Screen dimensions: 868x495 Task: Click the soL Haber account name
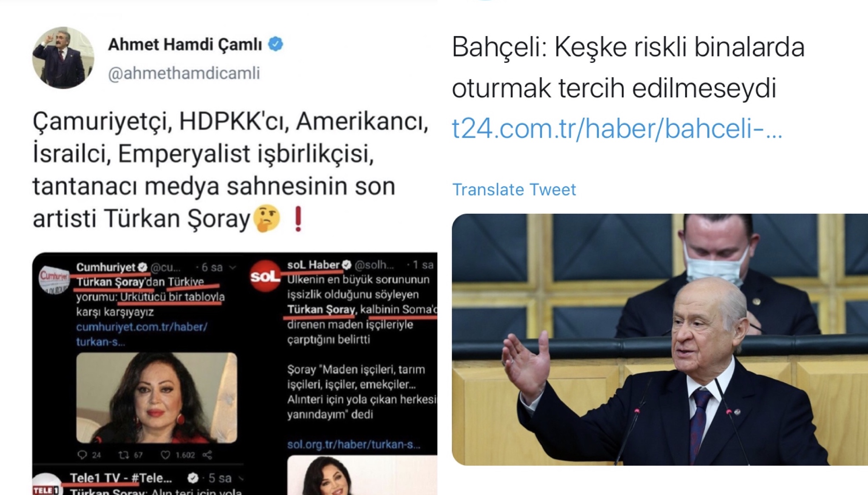click(x=313, y=265)
